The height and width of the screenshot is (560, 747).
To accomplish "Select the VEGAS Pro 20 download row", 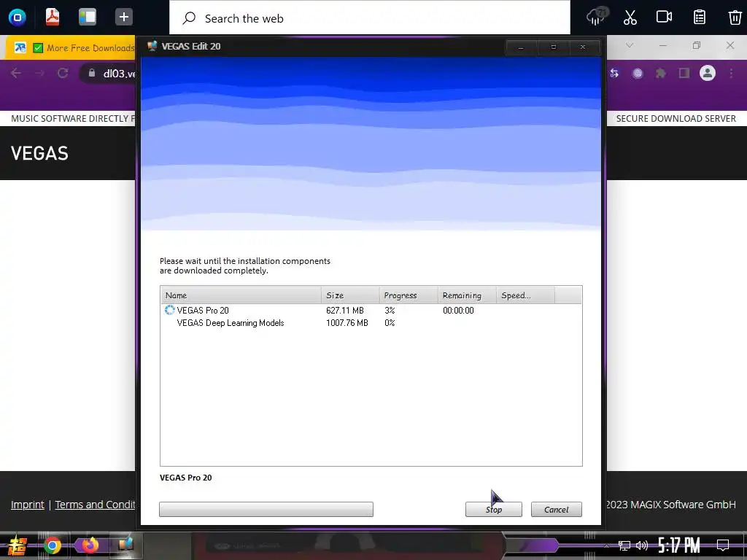I will point(371,311).
